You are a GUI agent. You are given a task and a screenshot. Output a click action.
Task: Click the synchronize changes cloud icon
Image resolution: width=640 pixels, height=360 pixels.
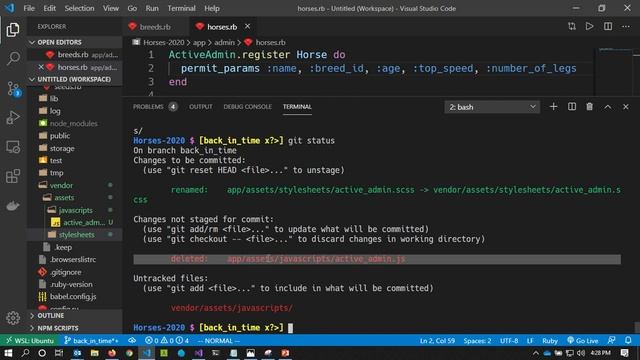tap(132, 340)
